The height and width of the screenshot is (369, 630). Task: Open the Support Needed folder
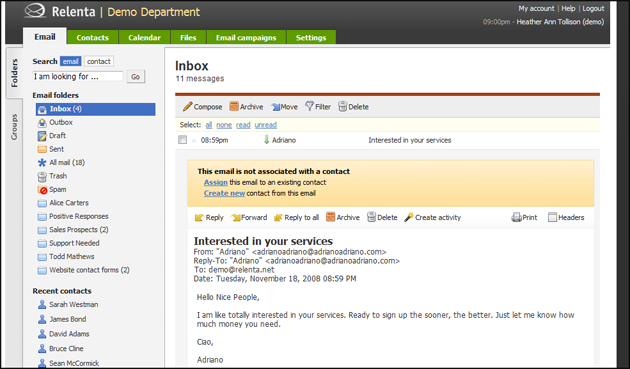74,243
